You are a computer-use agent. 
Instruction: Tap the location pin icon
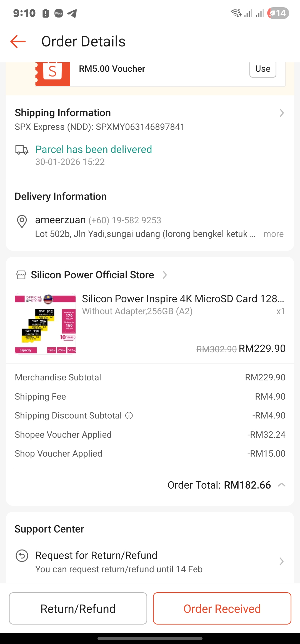22,221
